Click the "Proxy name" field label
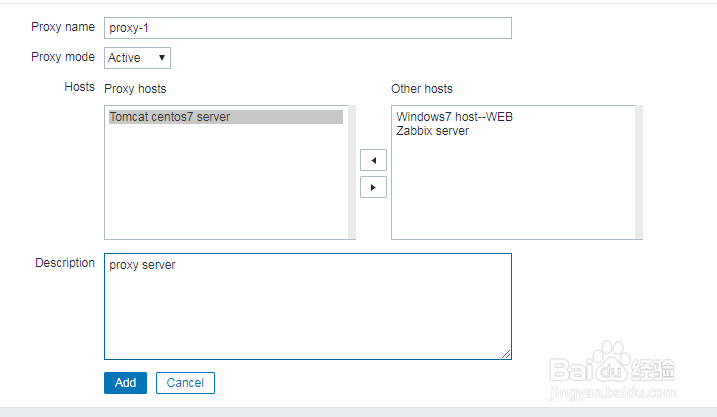 63,27
